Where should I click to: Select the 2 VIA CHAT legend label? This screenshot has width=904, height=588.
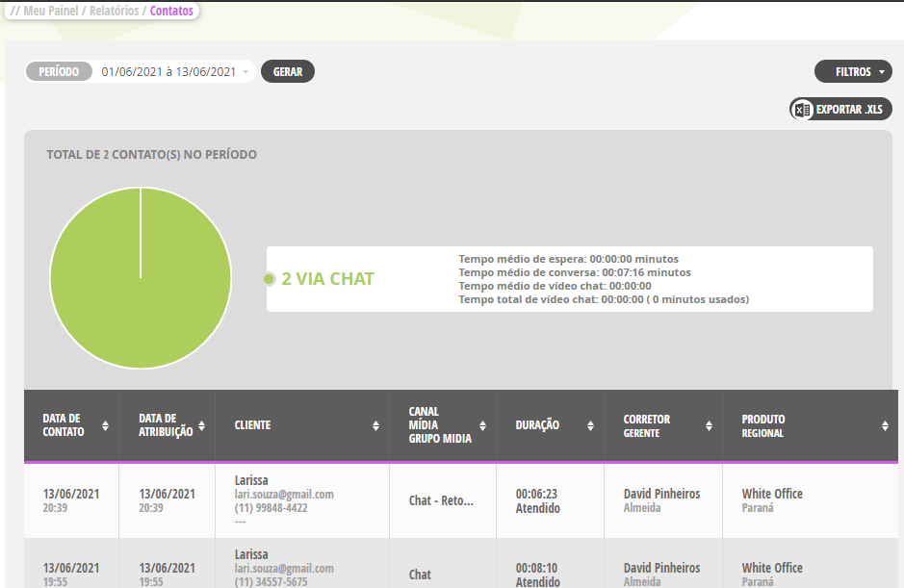(x=327, y=279)
